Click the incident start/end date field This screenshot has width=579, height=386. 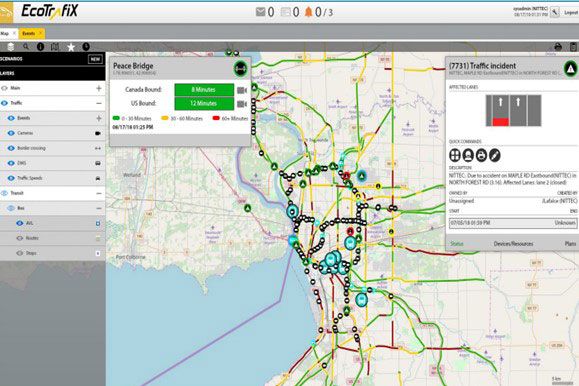tap(513, 223)
